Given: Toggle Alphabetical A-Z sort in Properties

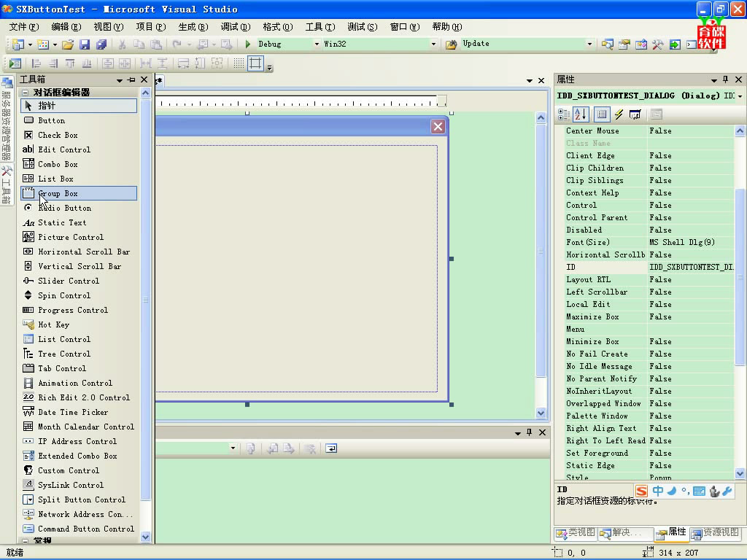Looking at the screenshot, I should tap(581, 114).
